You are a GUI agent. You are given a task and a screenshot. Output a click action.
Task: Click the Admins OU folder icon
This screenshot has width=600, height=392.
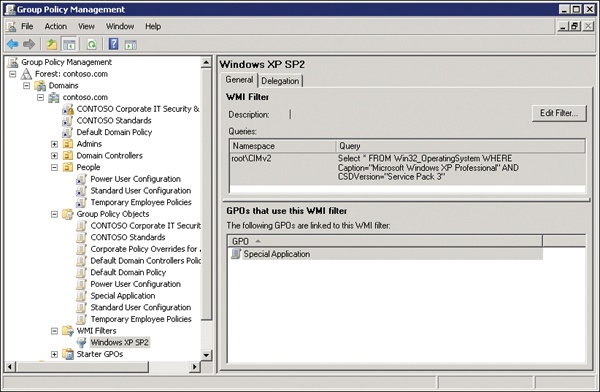click(x=68, y=144)
